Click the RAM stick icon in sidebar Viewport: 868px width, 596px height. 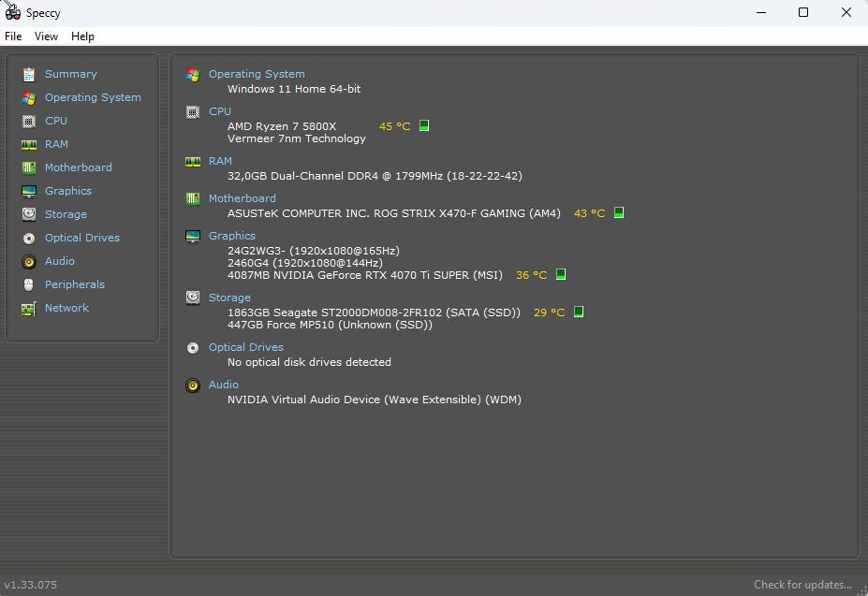[29, 144]
